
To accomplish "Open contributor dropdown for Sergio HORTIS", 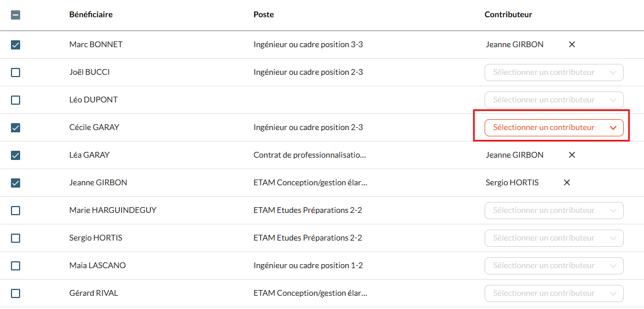I will pyautogui.click(x=554, y=238).
